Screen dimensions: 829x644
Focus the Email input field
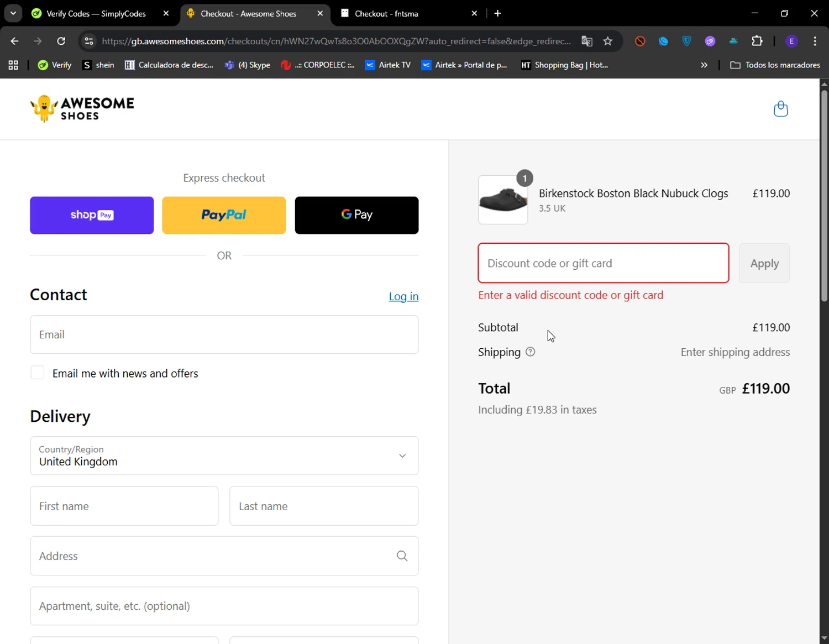click(224, 334)
